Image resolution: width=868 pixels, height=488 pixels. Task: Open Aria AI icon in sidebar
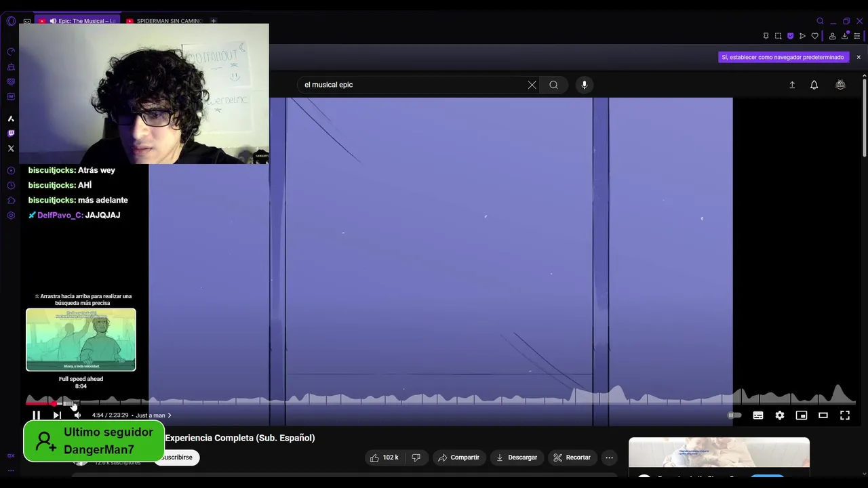(11, 119)
